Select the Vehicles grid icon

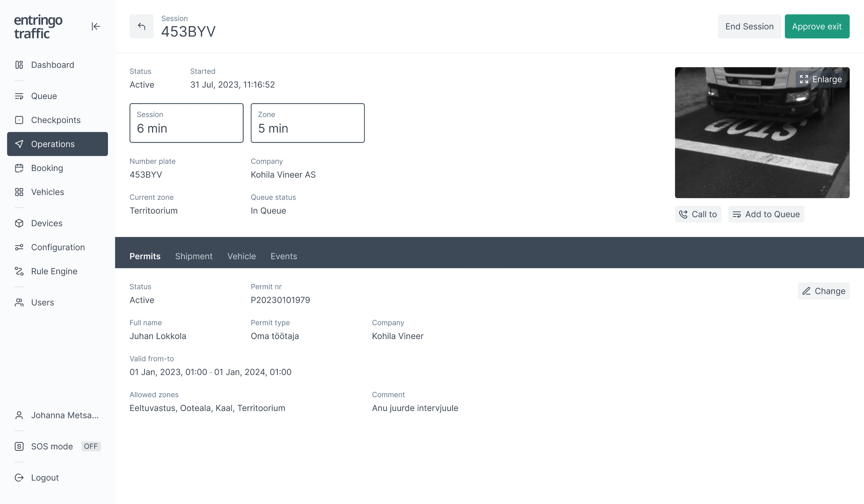click(x=19, y=192)
